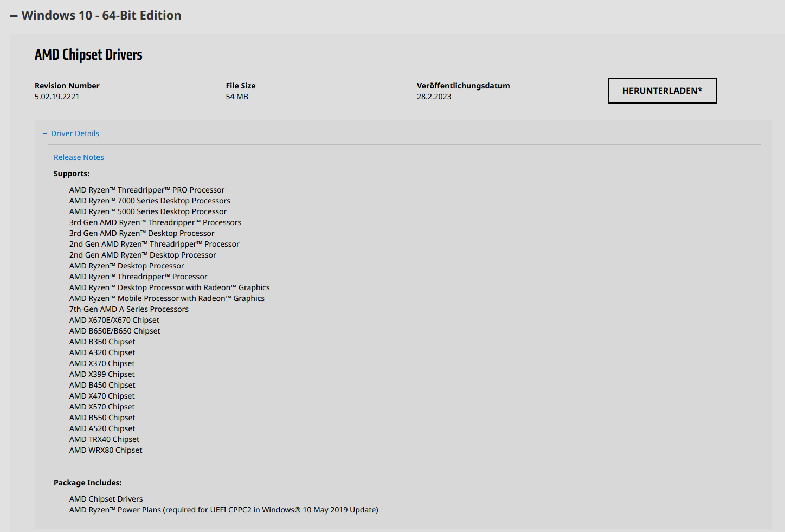785x532 pixels.
Task: Select AMD WRX80 Chipset entry
Action: click(106, 450)
